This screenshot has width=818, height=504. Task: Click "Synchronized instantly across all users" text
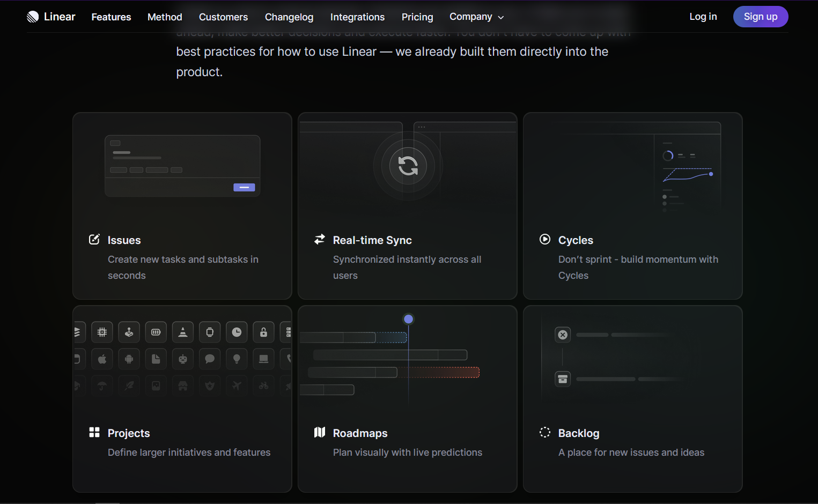(x=407, y=268)
